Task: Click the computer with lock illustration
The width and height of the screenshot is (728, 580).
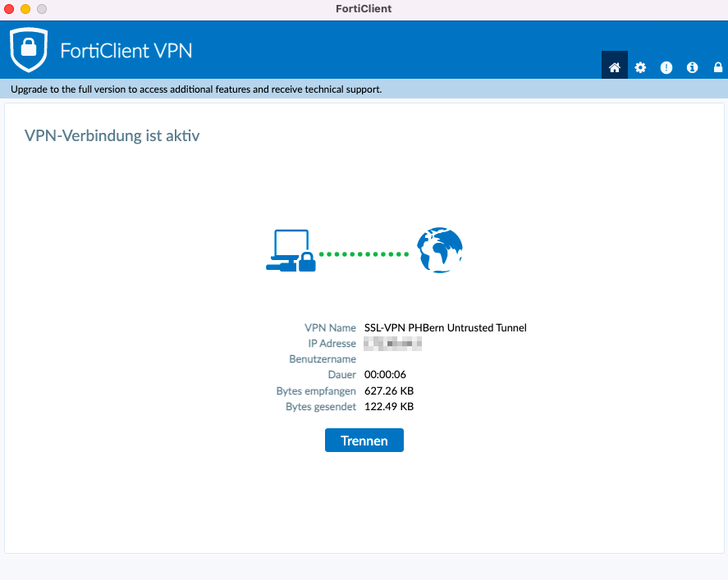Action: (291, 251)
